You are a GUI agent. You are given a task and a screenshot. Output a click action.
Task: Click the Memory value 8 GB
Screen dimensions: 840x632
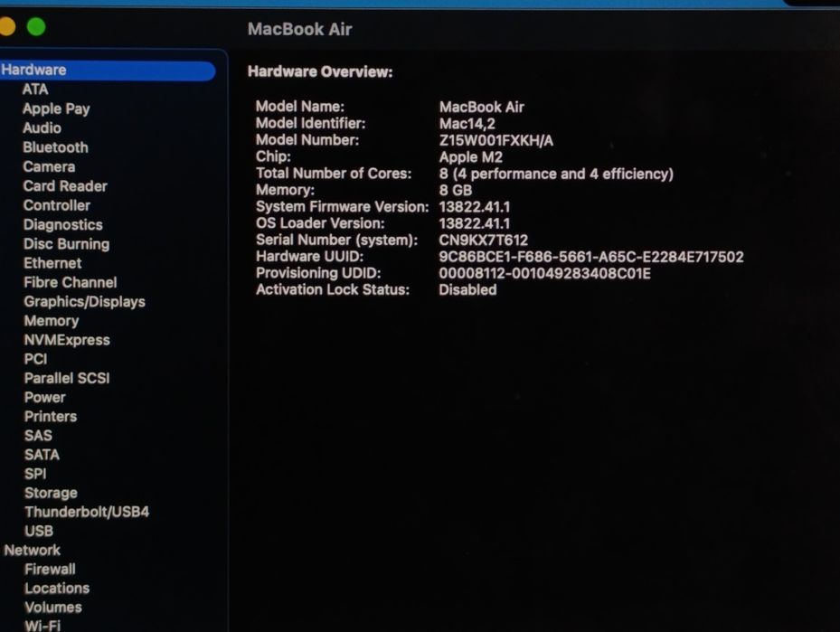pyautogui.click(x=456, y=190)
